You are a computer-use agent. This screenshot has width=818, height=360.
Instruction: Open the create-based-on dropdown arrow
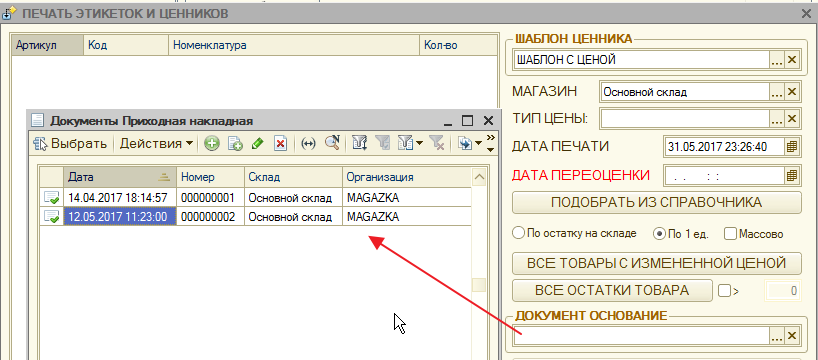click(x=478, y=144)
